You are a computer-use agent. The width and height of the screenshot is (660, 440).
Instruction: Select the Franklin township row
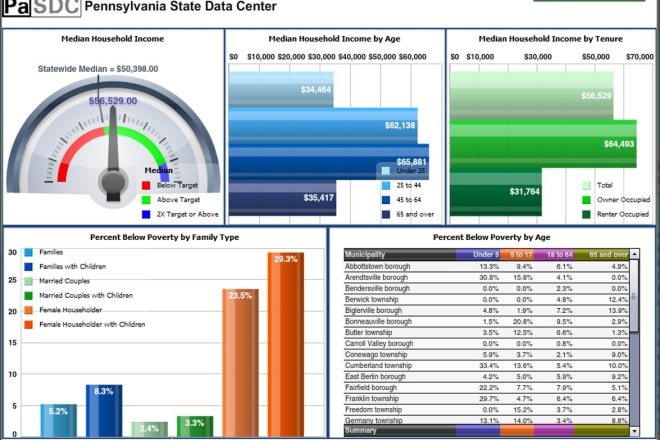(x=487, y=398)
